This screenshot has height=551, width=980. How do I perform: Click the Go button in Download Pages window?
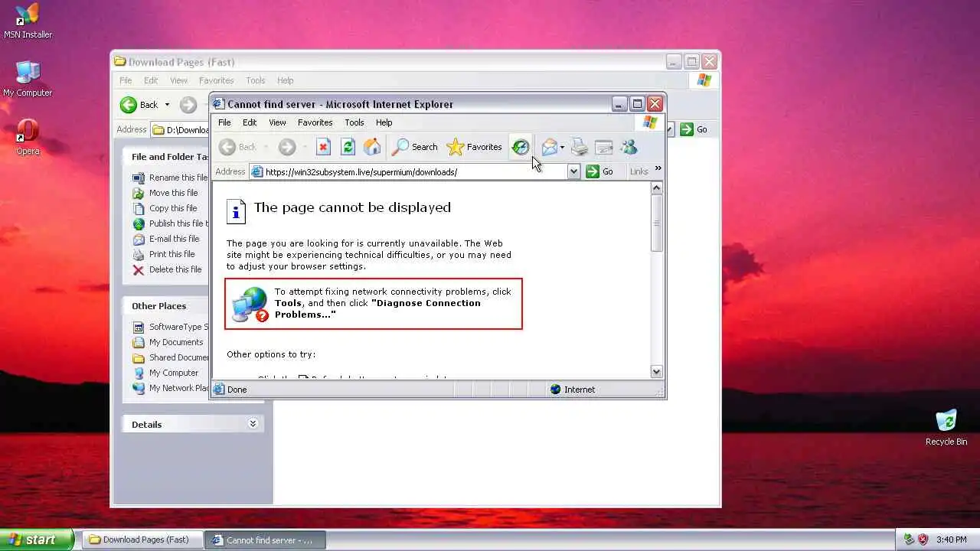pyautogui.click(x=694, y=129)
